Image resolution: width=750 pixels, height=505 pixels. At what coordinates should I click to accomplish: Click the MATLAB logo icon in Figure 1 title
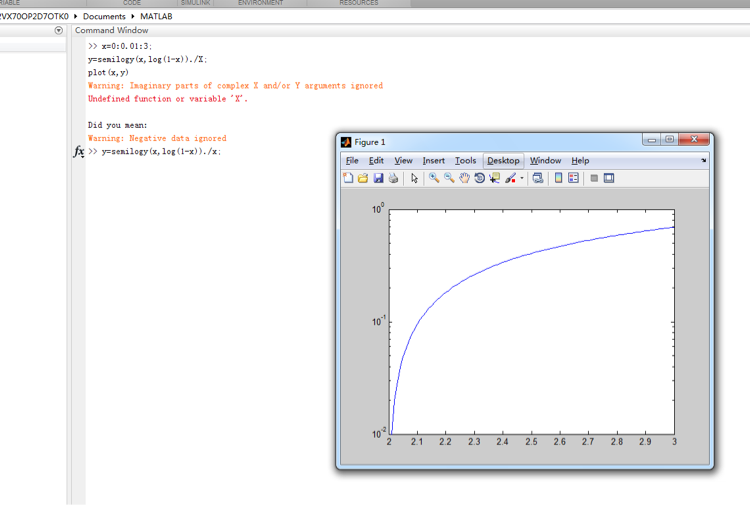[x=346, y=142]
